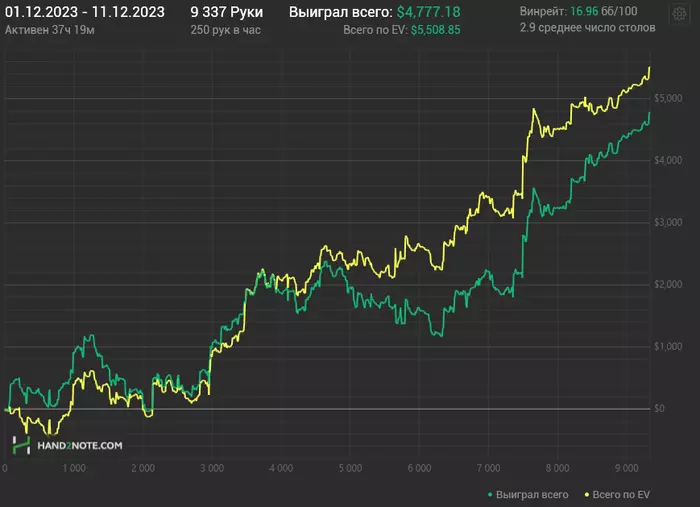This screenshot has height=507, width=700.
Task: Click '2.9 среднее число столов' text
Action: pyautogui.click(x=588, y=28)
